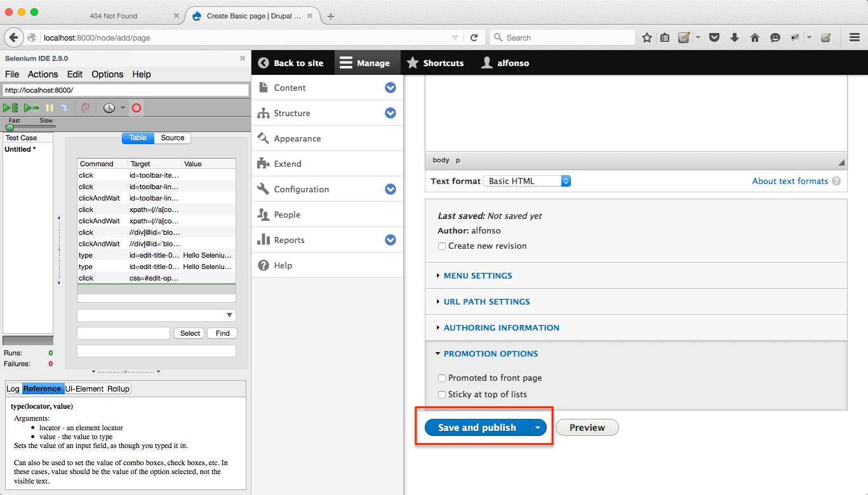This screenshot has height=495, width=868.
Task: Click Back to site in Drupal toolbar
Action: click(291, 63)
